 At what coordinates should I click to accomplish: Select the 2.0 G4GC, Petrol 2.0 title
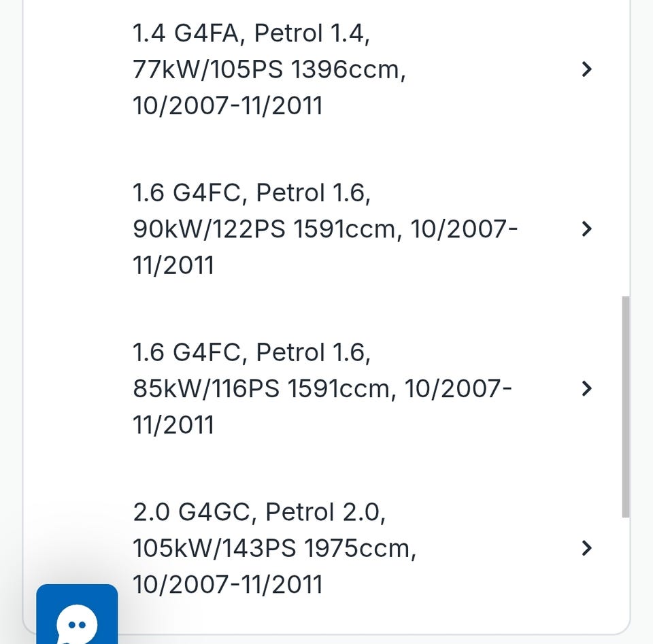pos(259,511)
